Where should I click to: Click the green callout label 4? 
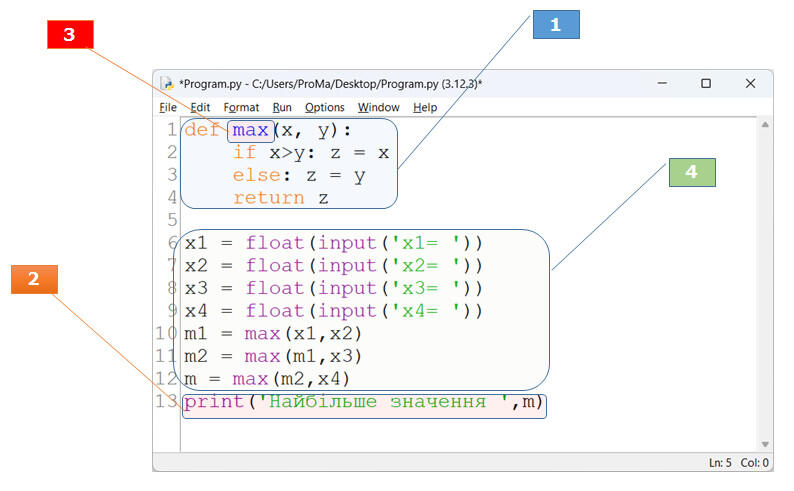pyautogui.click(x=692, y=172)
